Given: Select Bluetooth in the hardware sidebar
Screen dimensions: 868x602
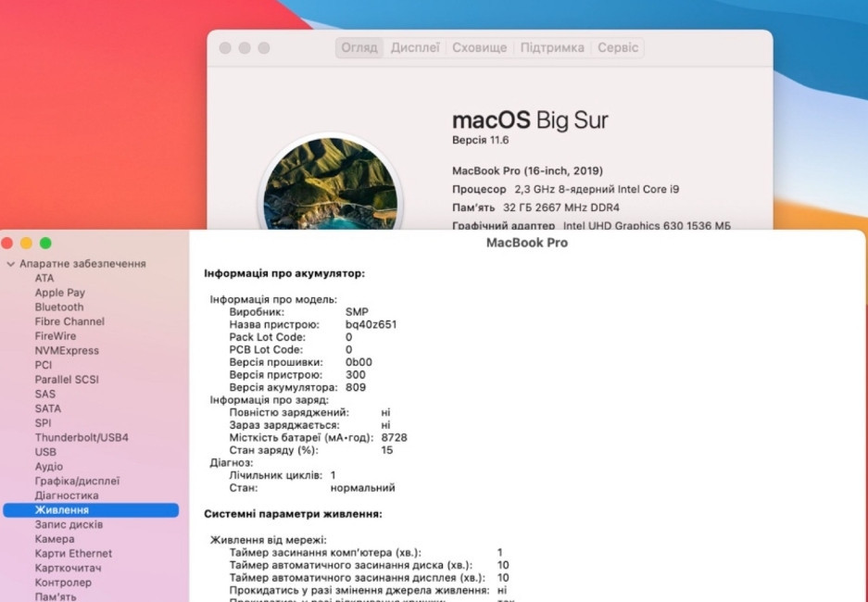Looking at the screenshot, I should pos(57,307).
